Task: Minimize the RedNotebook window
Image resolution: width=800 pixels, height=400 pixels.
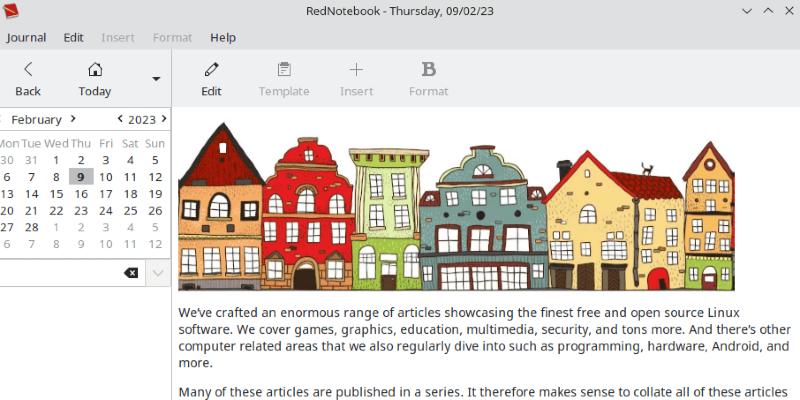Action: pos(747,11)
